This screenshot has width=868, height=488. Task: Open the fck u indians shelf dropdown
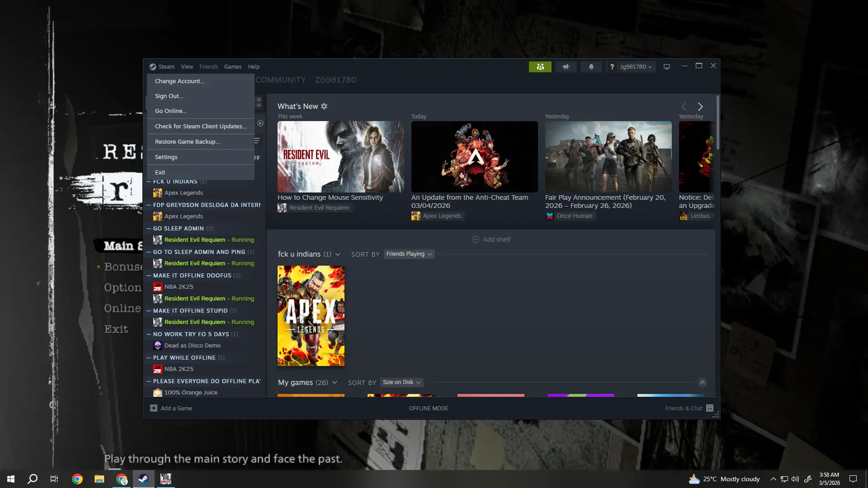[x=338, y=254]
